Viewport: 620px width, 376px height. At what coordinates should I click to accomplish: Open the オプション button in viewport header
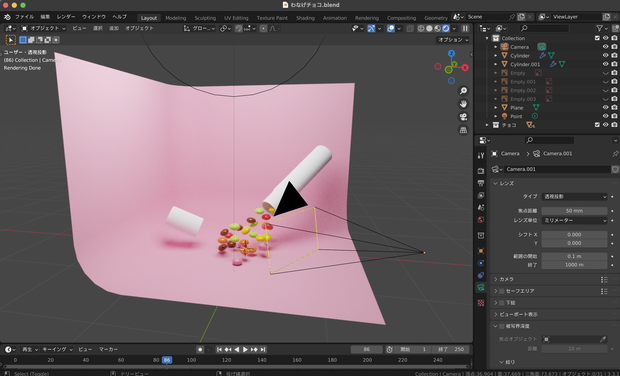coord(453,40)
